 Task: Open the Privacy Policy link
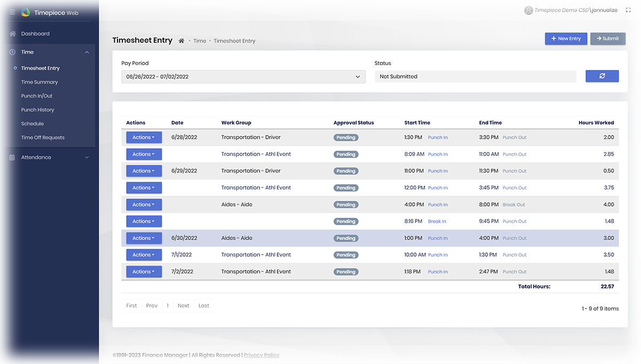click(x=261, y=355)
